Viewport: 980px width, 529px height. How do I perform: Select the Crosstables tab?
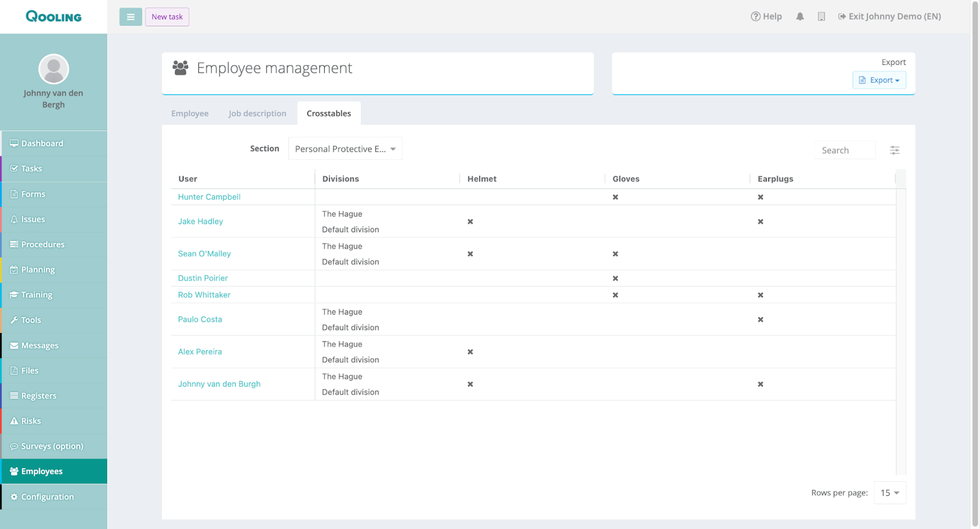[329, 113]
